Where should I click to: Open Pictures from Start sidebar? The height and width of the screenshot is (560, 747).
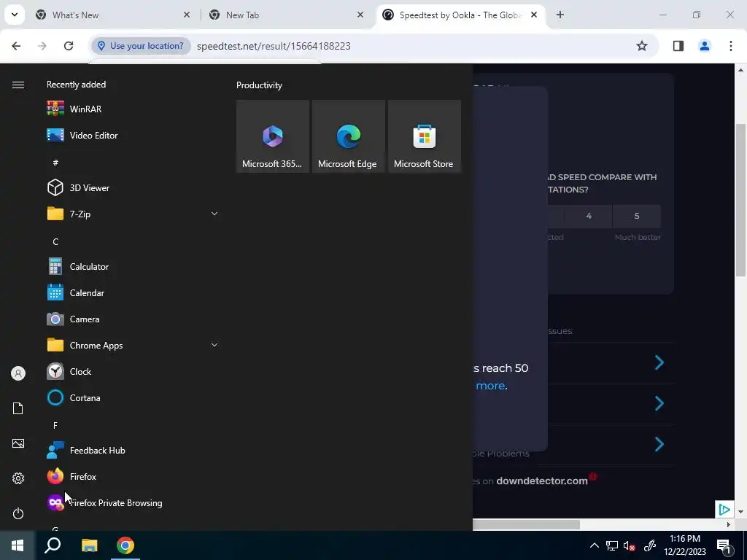click(x=18, y=443)
